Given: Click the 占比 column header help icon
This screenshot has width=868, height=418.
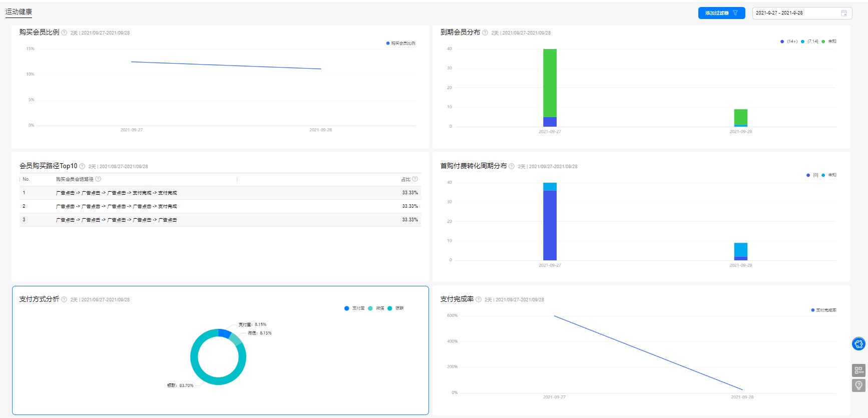Looking at the screenshot, I should click(415, 179).
